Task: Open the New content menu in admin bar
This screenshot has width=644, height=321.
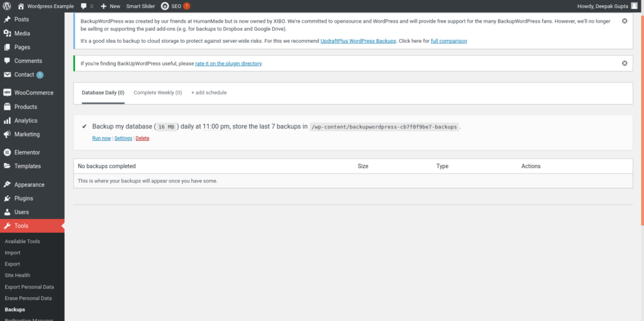Action: point(111,6)
